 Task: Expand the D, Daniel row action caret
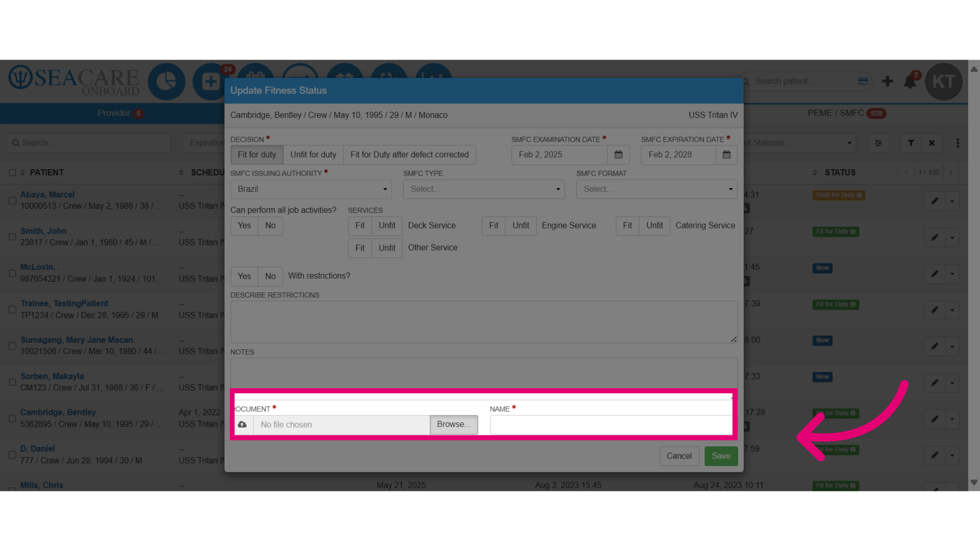[952, 455]
